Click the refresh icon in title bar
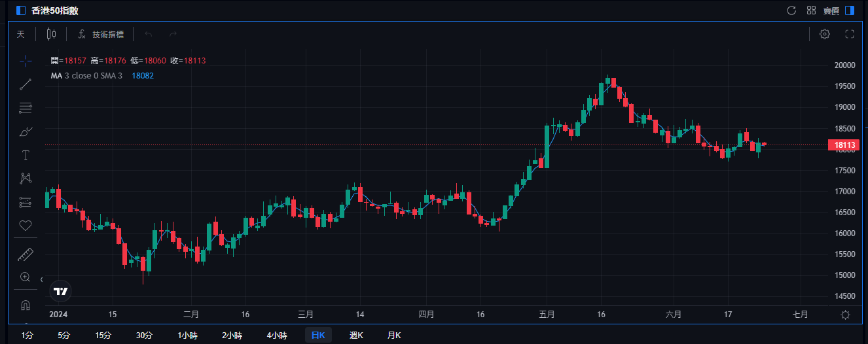The image size is (868, 344). (x=791, y=10)
